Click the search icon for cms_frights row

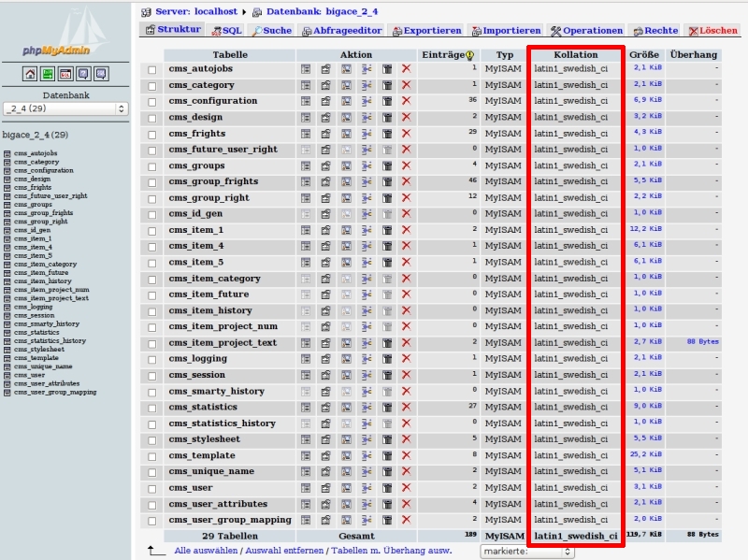tap(346, 134)
